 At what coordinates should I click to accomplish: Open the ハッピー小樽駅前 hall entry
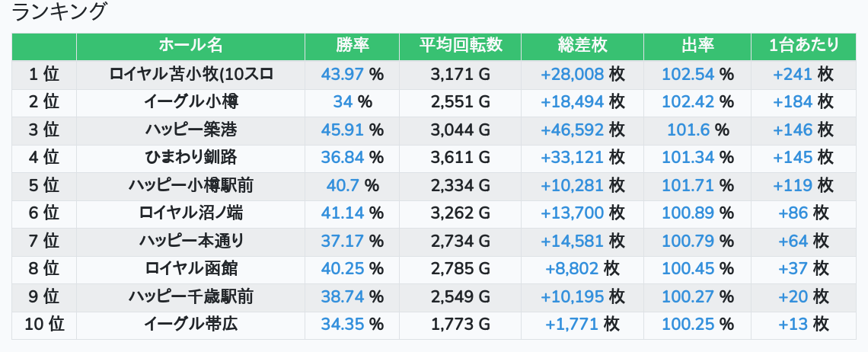[190, 185]
